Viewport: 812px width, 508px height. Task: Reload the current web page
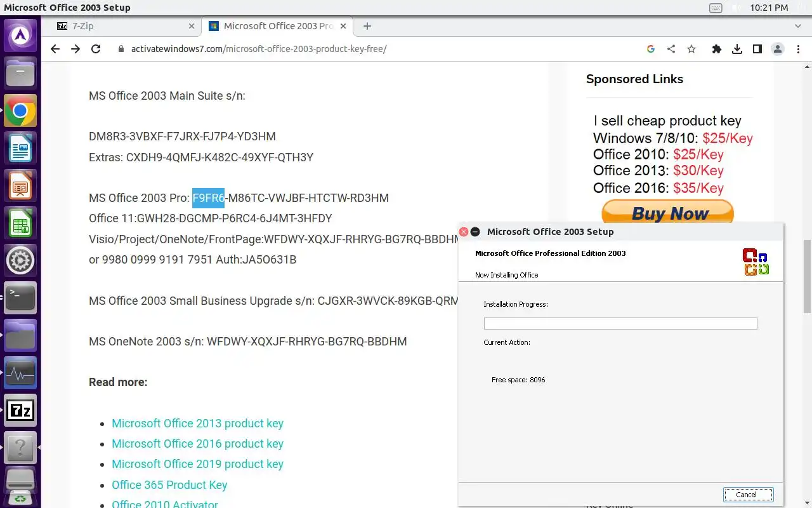click(96, 49)
